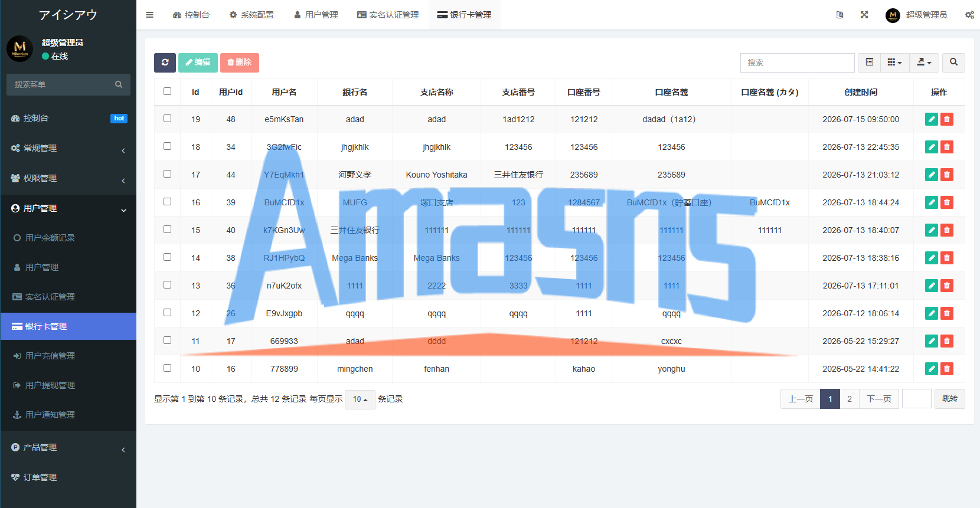Toggle the table card view icon
This screenshot has width=980, height=508.
point(869,63)
